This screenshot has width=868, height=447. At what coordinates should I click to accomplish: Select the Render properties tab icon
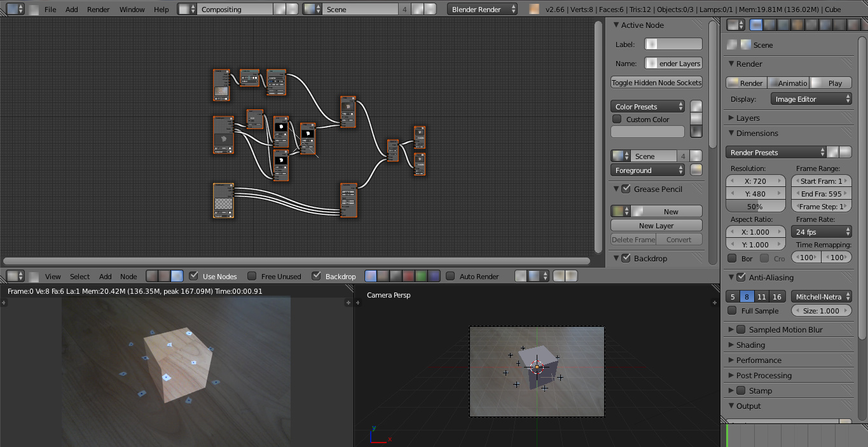pyautogui.click(x=756, y=25)
